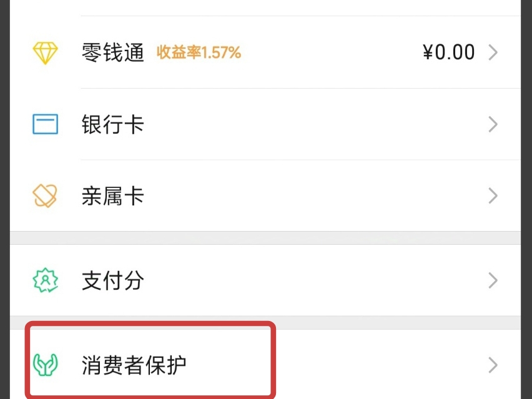
Task: Select the card-shaped icon beside 银行卡
Action: pyautogui.click(x=44, y=124)
